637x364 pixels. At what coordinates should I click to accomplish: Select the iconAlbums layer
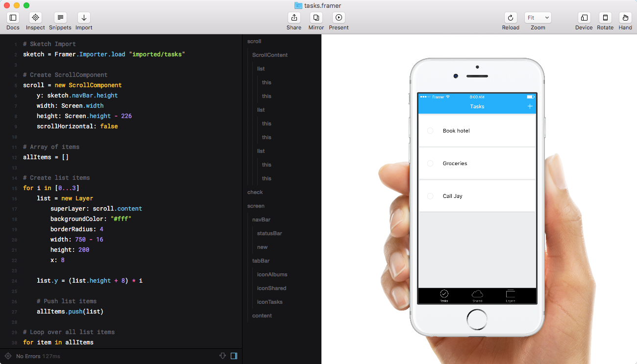coord(272,274)
